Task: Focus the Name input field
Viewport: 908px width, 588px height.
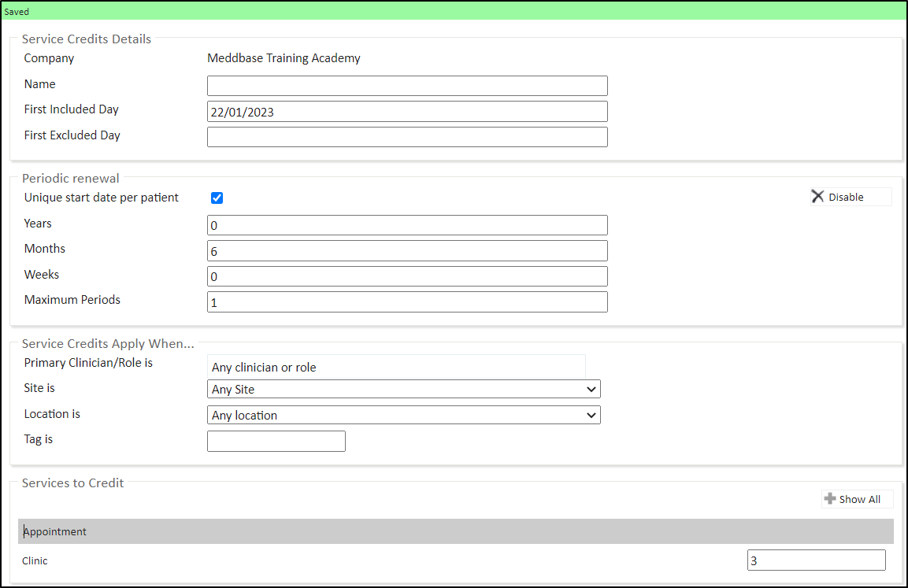Action: 407,86
